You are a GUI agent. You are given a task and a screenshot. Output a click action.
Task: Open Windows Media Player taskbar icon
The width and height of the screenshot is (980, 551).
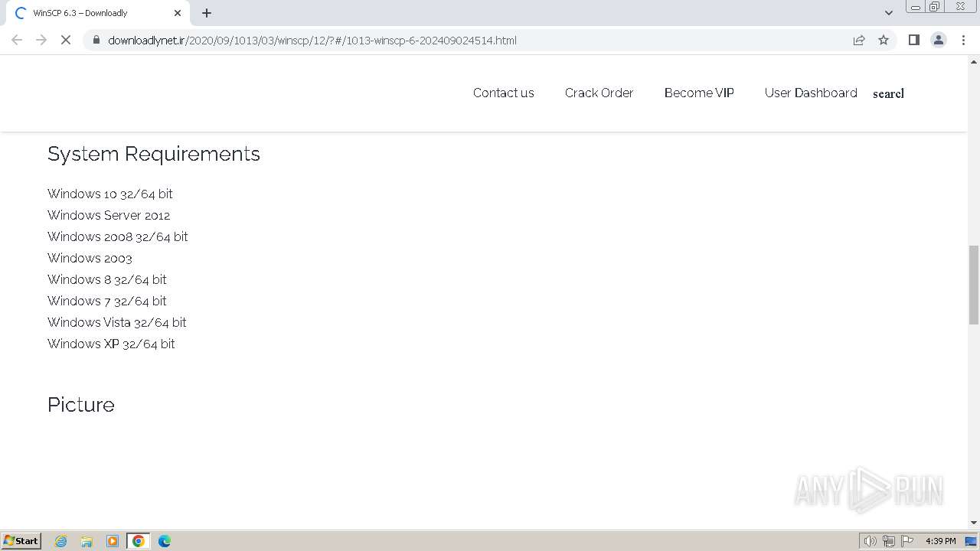click(x=113, y=541)
